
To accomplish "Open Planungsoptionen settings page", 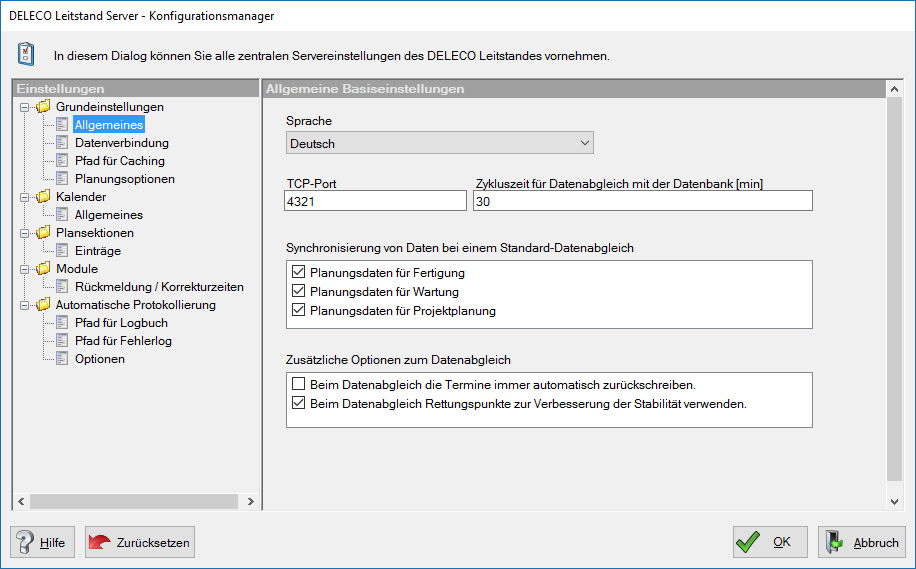I will (124, 179).
